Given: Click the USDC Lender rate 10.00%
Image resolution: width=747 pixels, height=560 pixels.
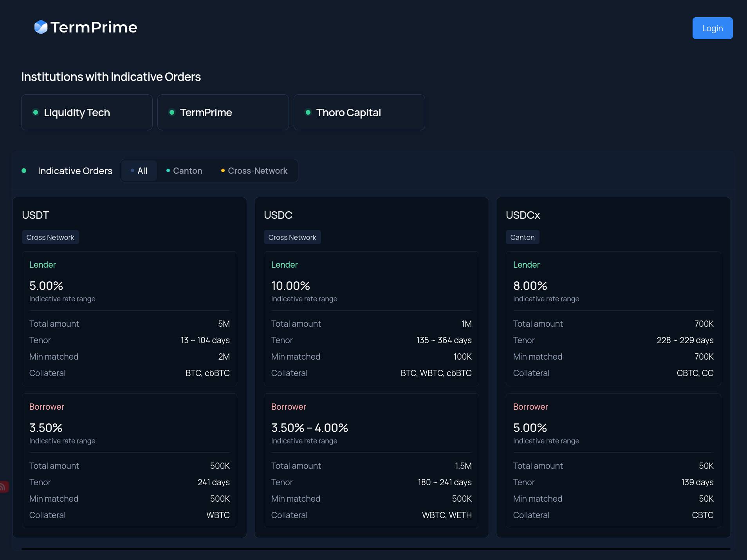Looking at the screenshot, I should [x=290, y=286].
